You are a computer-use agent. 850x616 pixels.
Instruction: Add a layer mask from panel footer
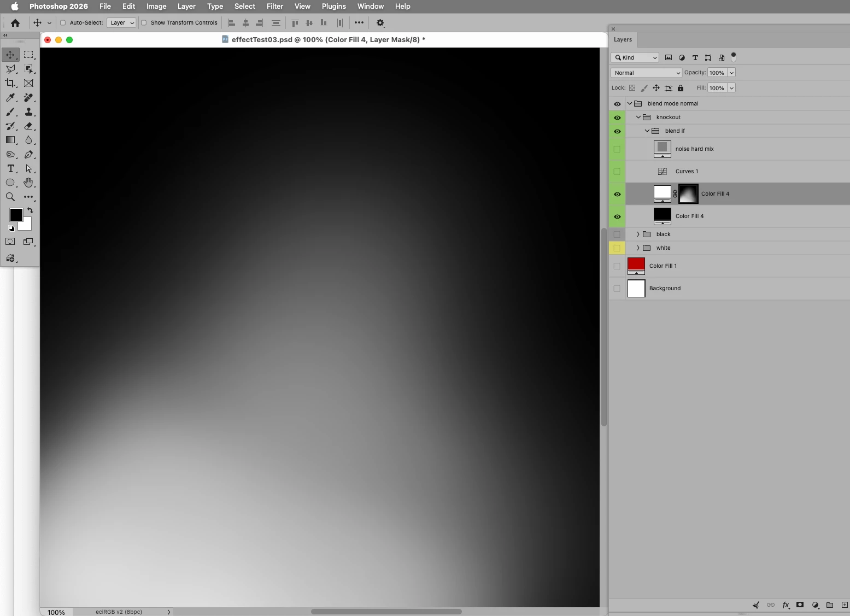click(800, 605)
